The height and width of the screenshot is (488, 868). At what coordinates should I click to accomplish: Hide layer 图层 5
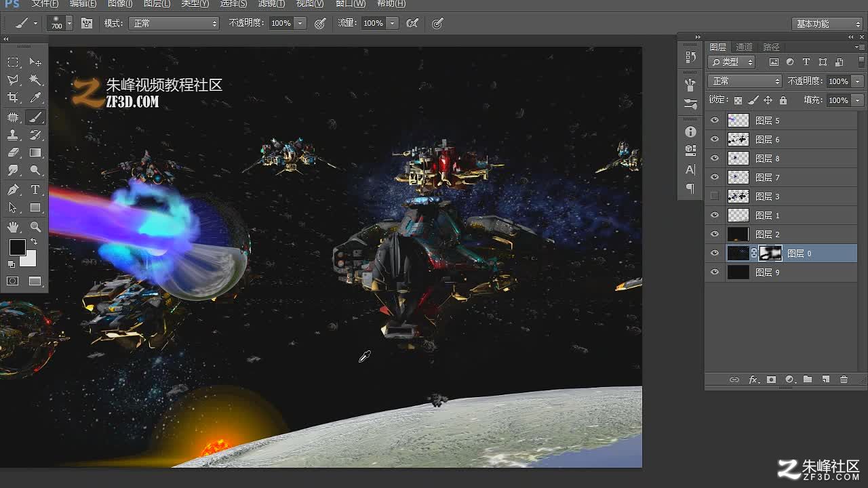coord(714,120)
